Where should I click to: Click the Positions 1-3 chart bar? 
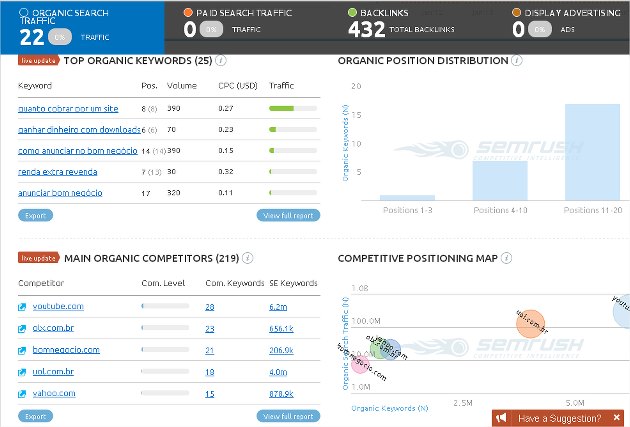click(407, 198)
